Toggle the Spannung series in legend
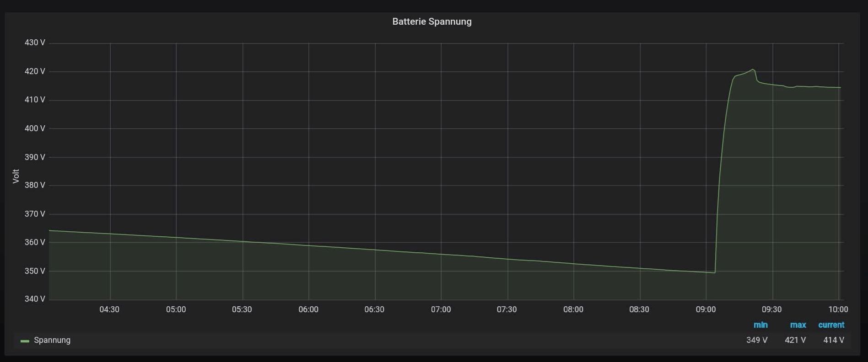This screenshot has width=868, height=362. [52, 340]
